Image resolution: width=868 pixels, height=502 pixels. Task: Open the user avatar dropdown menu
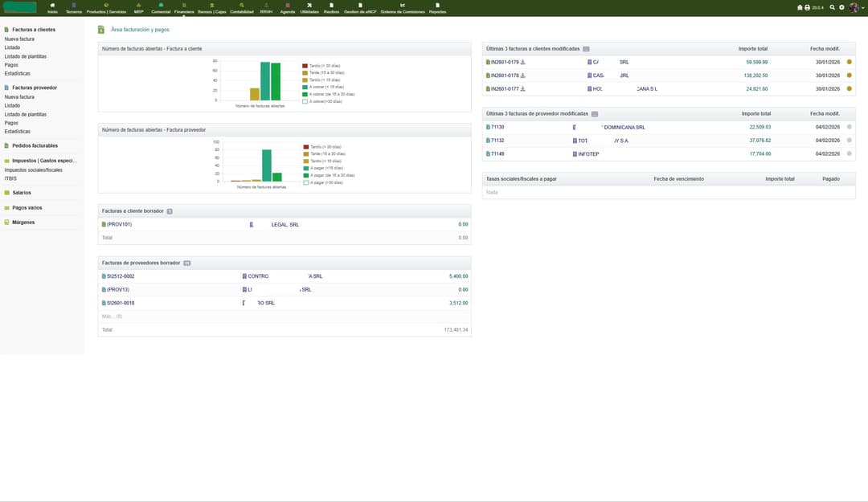(x=854, y=7)
